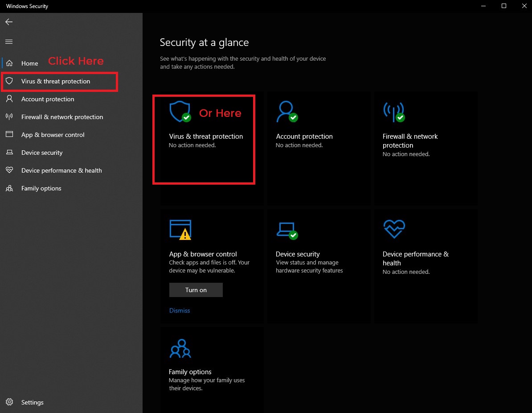Click the Settings gear icon
The height and width of the screenshot is (413, 532).
(x=9, y=402)
